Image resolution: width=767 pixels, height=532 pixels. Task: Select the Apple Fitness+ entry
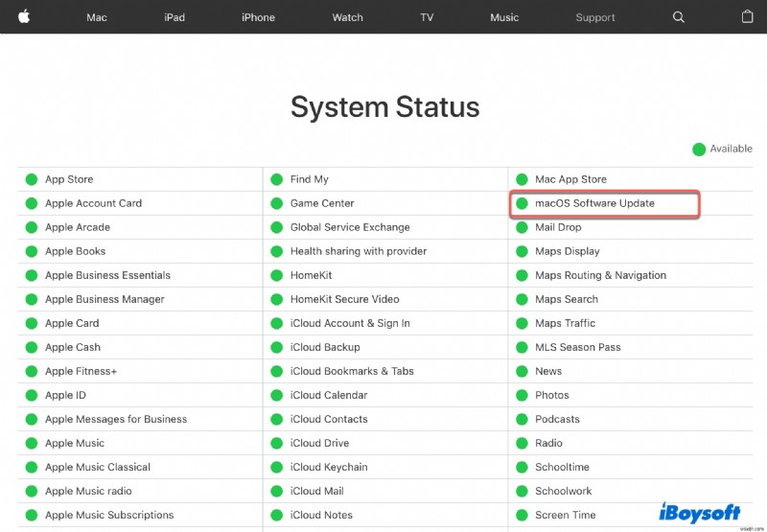tap(81, 371)
